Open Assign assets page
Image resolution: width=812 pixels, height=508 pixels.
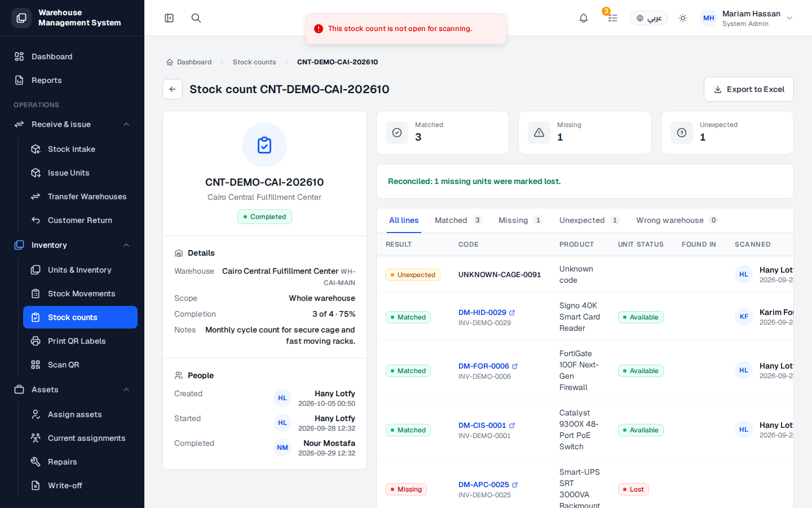point(80,414)
